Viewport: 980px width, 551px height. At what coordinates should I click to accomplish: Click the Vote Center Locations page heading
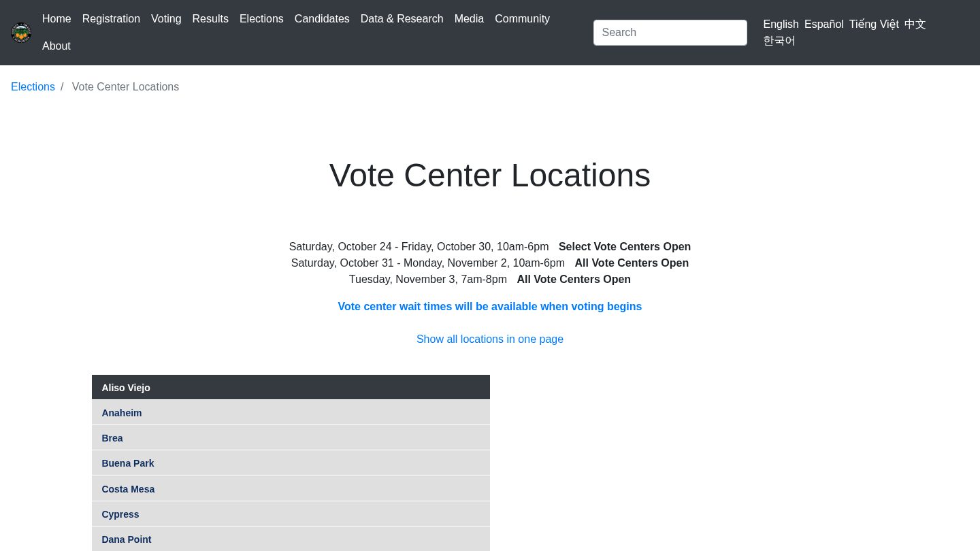coord(490,176)
